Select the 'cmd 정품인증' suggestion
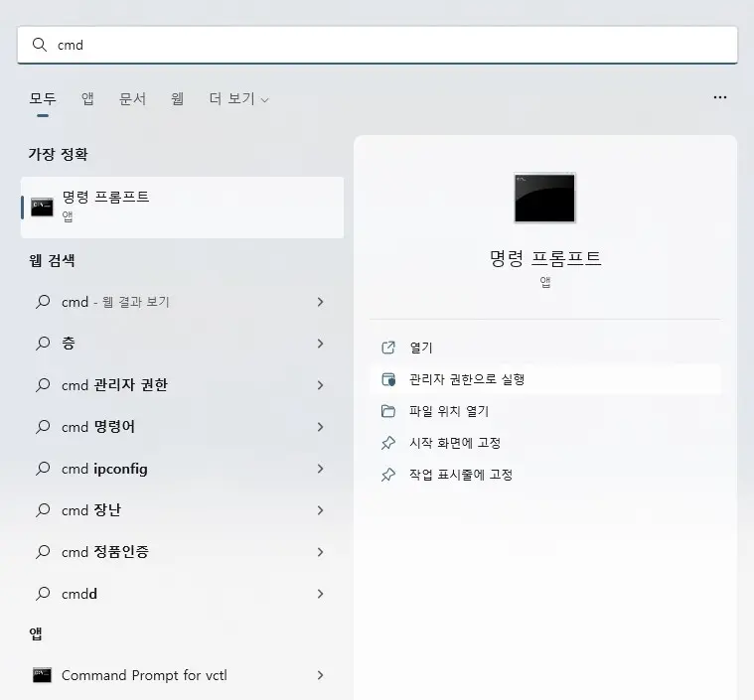 coord(182,552)
